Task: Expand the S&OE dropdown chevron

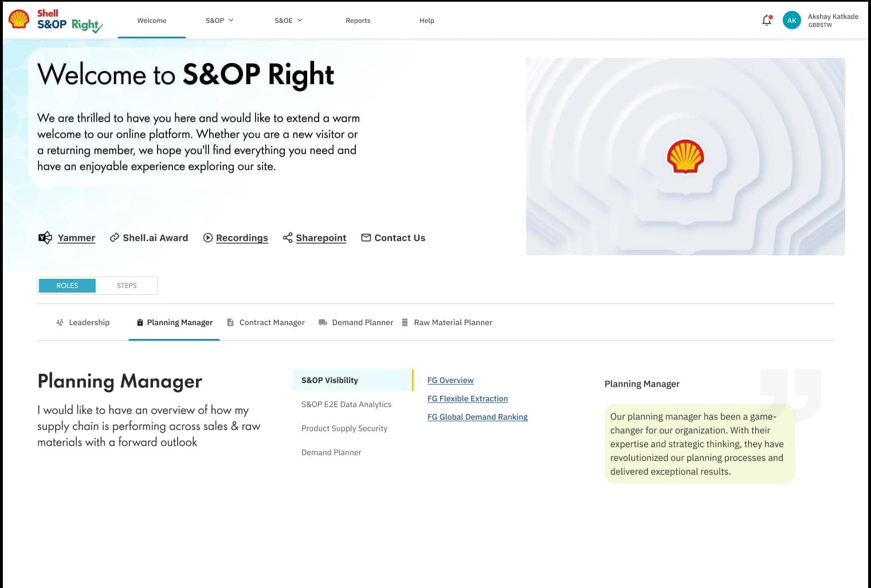Action: pos(300,20)
